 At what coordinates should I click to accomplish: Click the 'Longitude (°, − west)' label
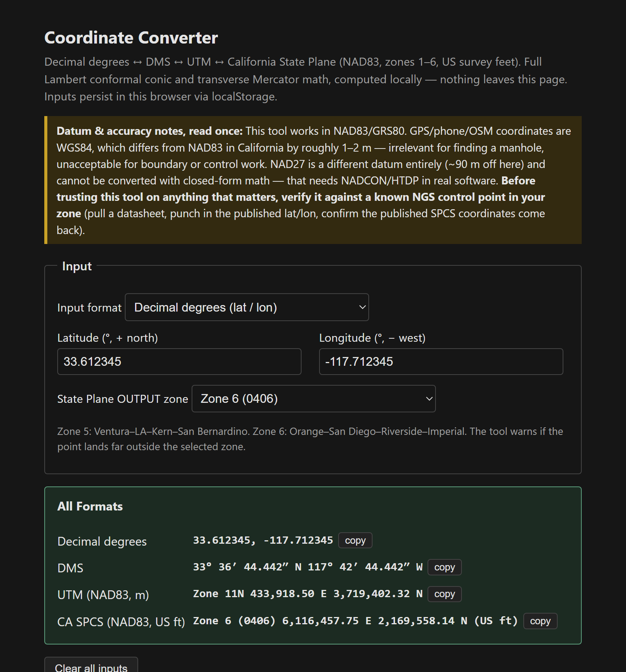372,338
